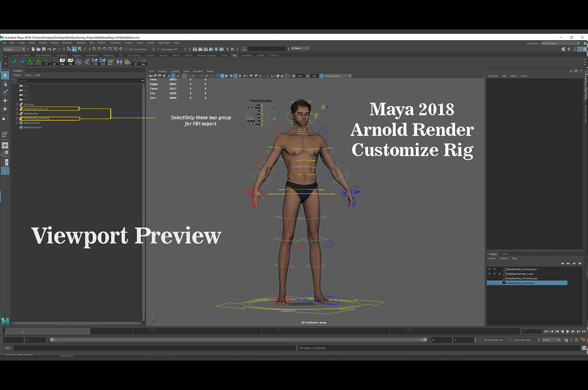Select the arrow Select tool in the toolbox
This screenshot has height=390, width=588.
pos(5,75)
